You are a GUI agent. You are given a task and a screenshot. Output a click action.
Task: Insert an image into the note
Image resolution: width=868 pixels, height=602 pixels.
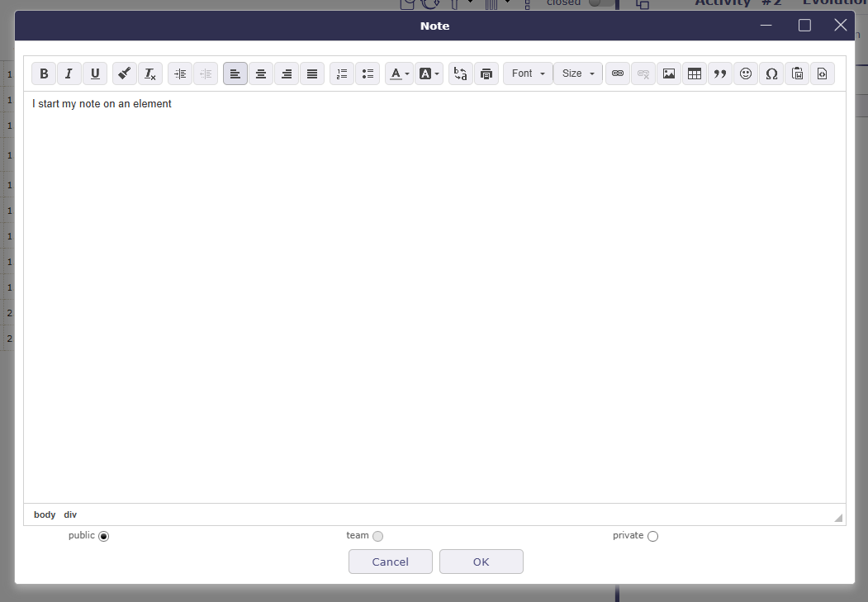point(668,73)
